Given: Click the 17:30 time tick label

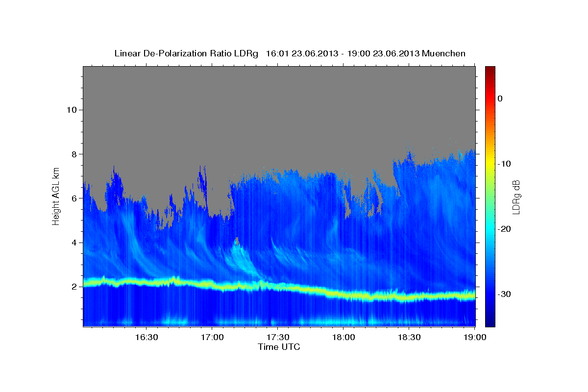Looking at the screenshot, I should tap(277, 338).
